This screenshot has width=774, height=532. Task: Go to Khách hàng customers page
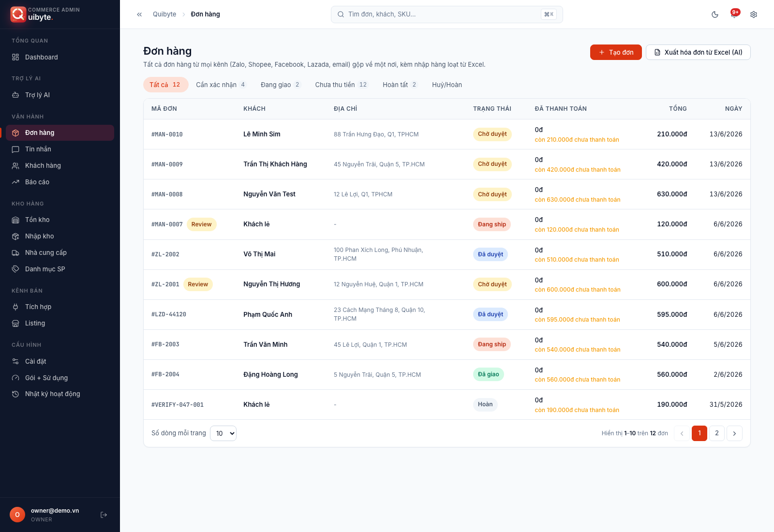[x=60, y=165]
